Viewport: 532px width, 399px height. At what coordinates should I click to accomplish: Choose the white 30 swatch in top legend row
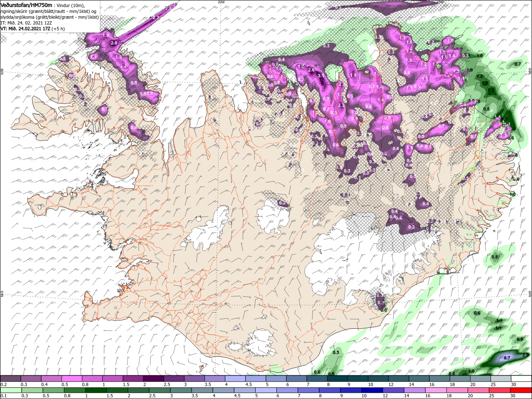point(521,379)
